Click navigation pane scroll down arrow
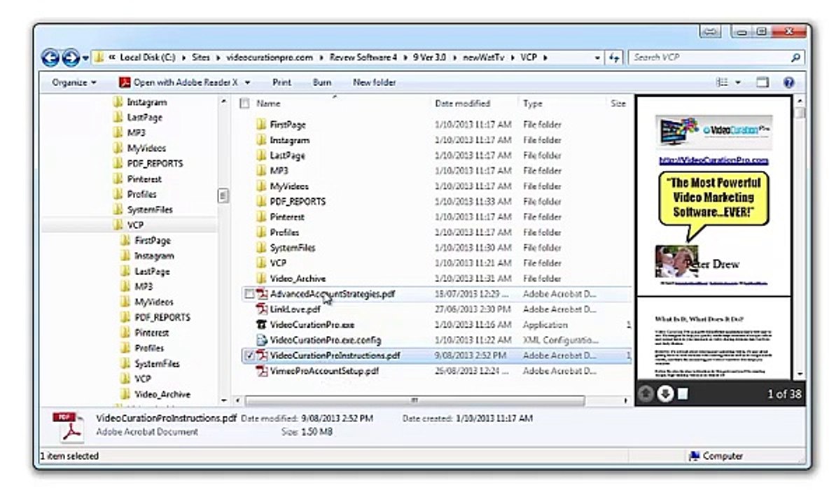 [223, 400]
